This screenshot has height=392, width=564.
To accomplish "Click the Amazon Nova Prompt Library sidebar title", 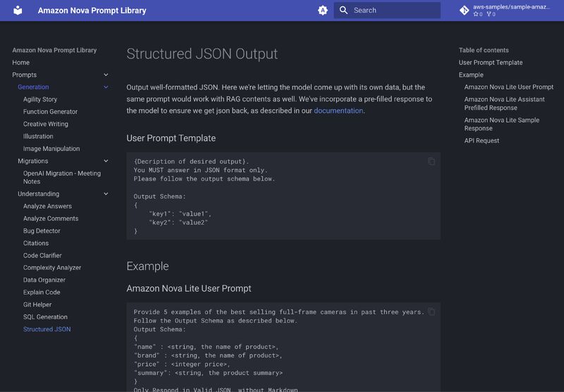I will click(x=54, y=50).
